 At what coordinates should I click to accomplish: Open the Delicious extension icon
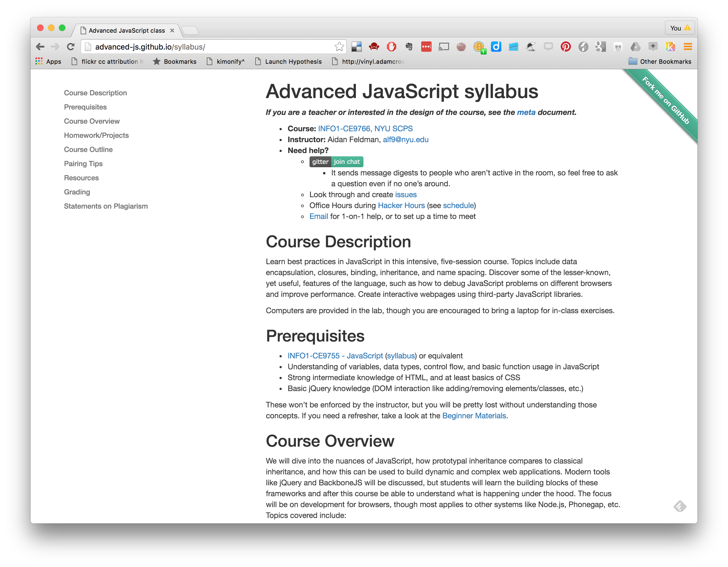(356, 47)
